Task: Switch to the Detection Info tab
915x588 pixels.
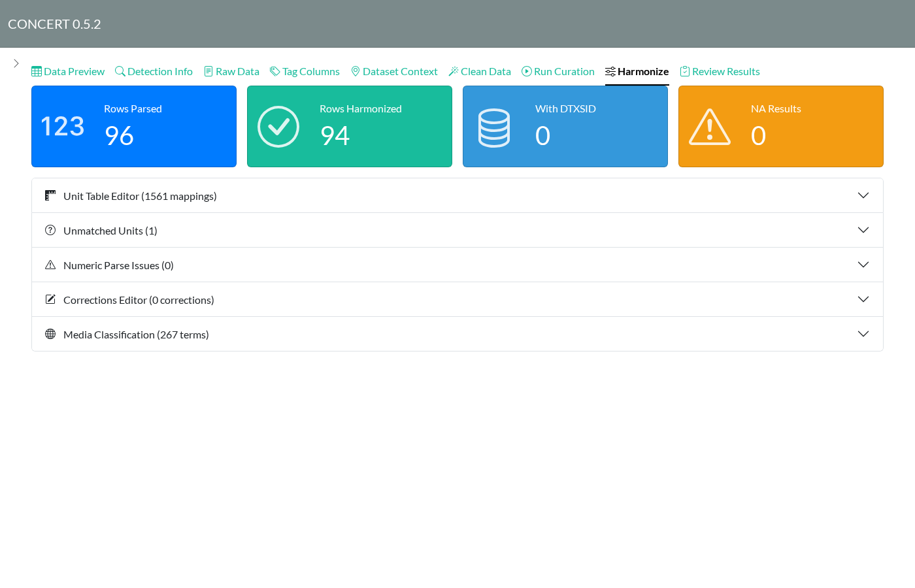Action: [x=154, y=71]
